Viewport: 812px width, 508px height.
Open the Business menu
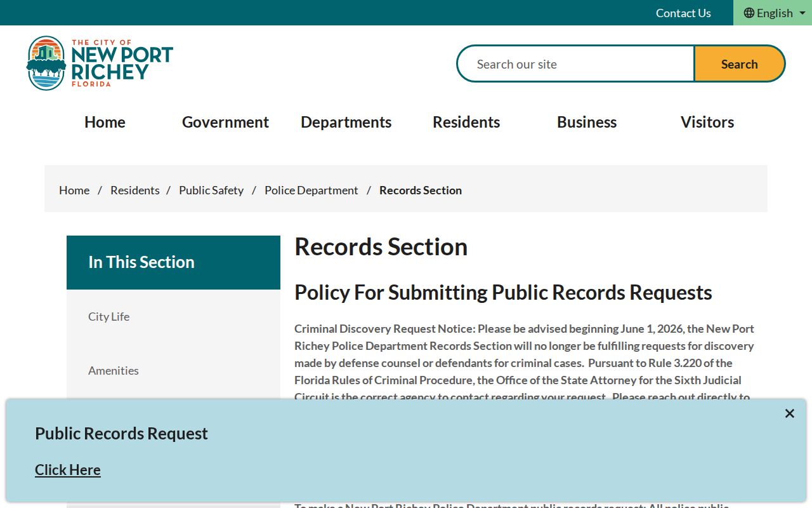click(x=587, y=122)
